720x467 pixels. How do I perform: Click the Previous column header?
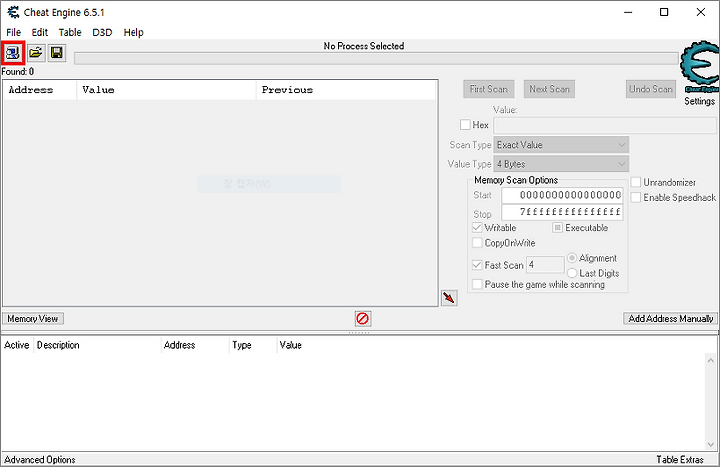tap(346, 90)
